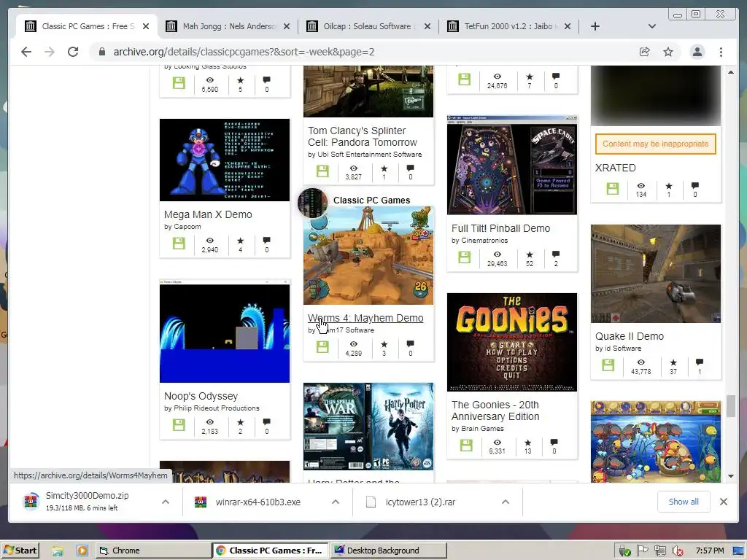The width and height of the screenshot is (747, 560).
Task: Open Worms 4: Mayhem Demo link
Action: (365, 318)
